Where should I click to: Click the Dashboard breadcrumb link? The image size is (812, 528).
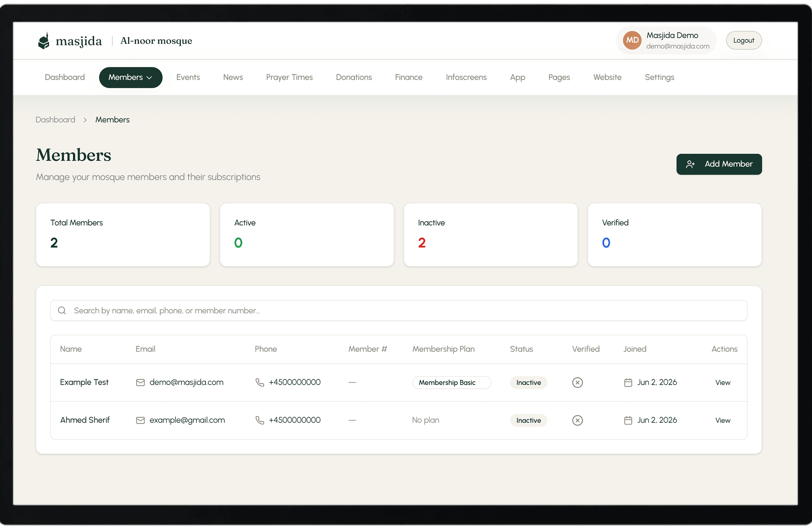pyautogui.click(x=55, y=120)
